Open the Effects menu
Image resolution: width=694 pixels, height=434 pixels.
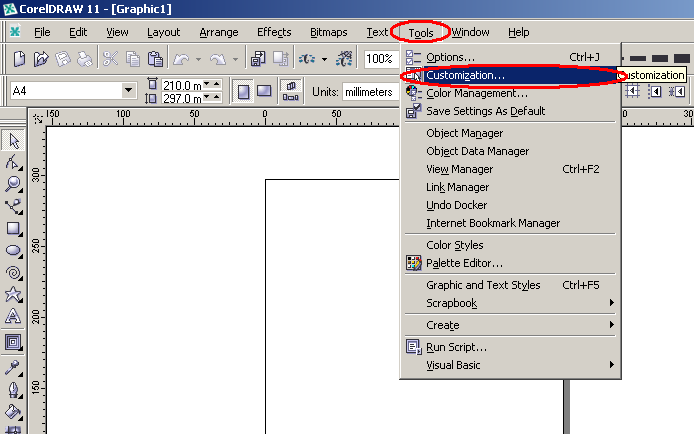point(274,32)
